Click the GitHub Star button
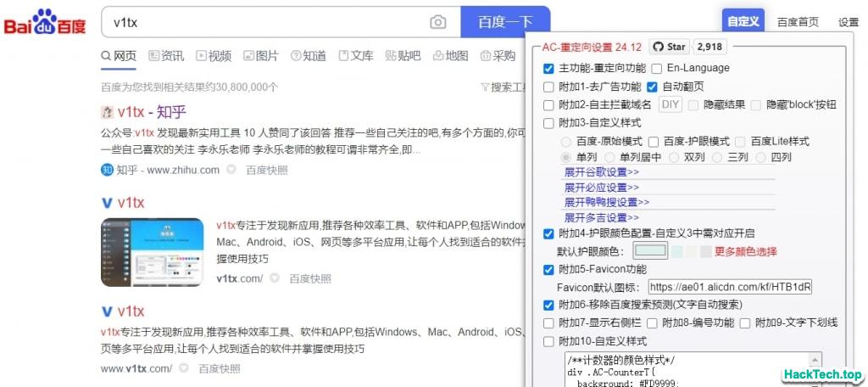 669,48
